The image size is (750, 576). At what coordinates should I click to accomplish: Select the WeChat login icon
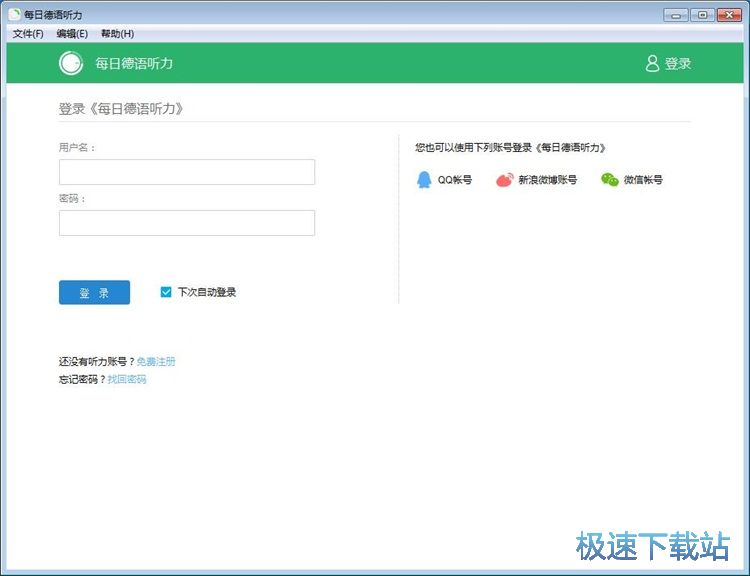coord(609,180)
